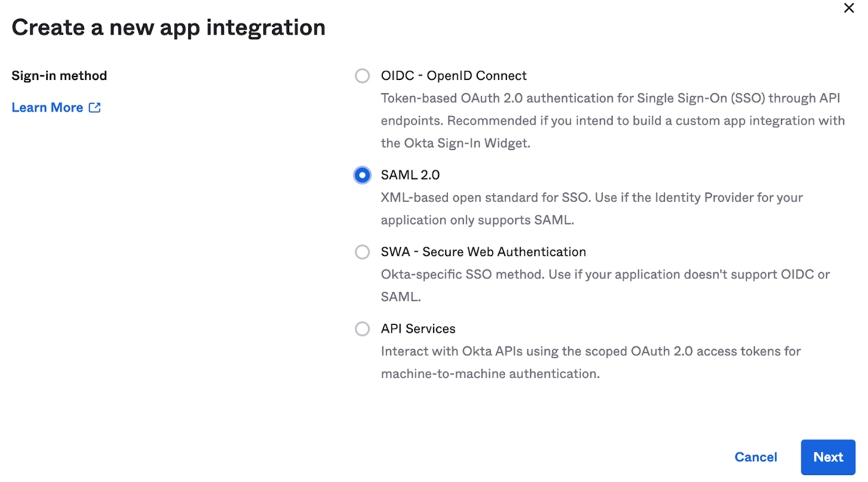Click the Sign-in method heading
This screenshot has height=482, width=868.
59,76
